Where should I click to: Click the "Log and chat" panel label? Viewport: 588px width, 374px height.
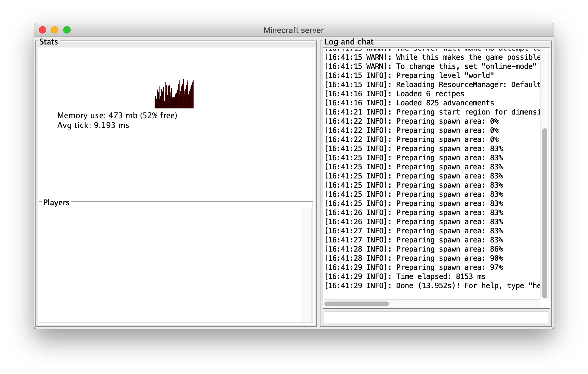pos(349,42)
